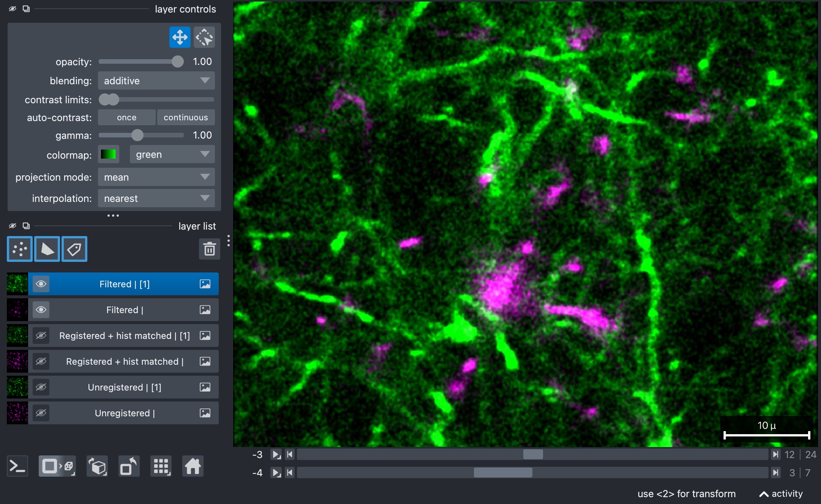The image size is (821, 504).
Task: Show the Unregistered | layer
Action: pyautogui.click(x=41, y=413)
